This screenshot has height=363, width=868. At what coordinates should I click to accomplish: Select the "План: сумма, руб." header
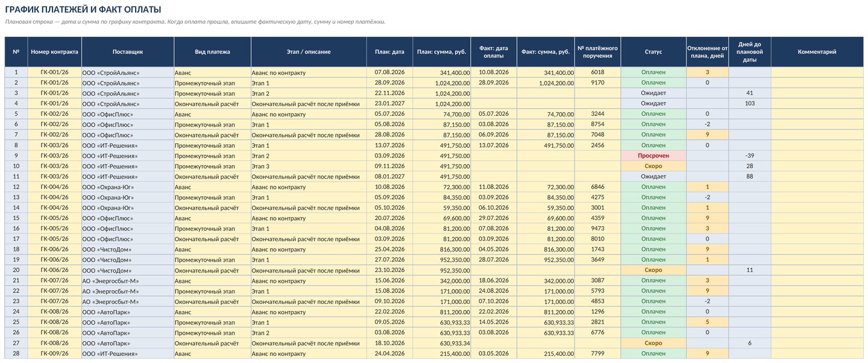[442, 52]
